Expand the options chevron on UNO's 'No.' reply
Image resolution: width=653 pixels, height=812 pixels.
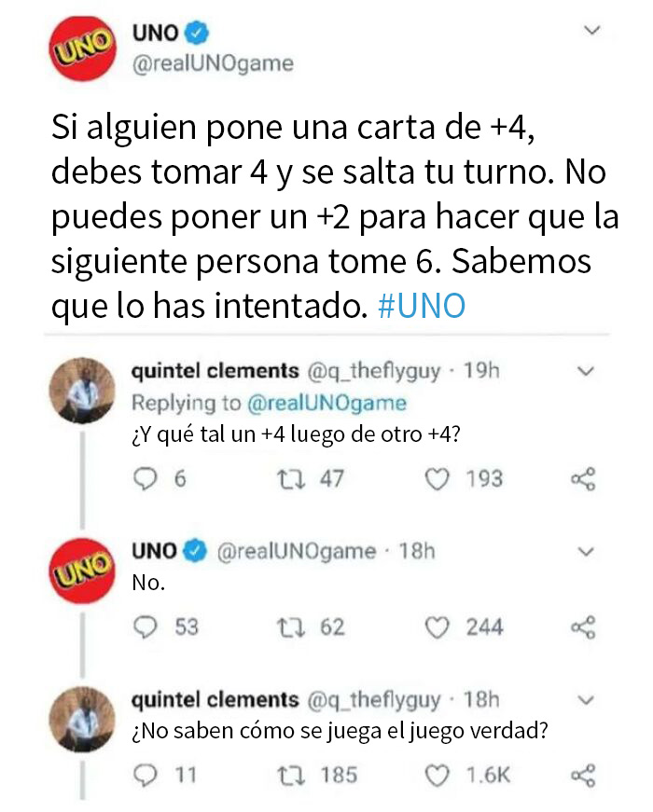pyautogui.click(x=588, y=550)
